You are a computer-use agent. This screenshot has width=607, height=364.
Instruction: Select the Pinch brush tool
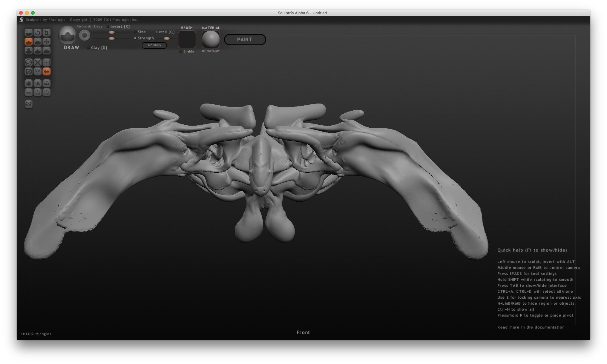37,51
